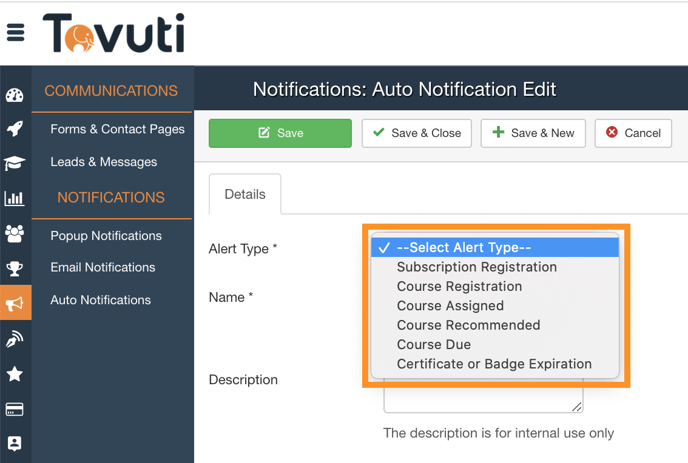Select the graduation cap courses icon

click(x=15, y=164)
